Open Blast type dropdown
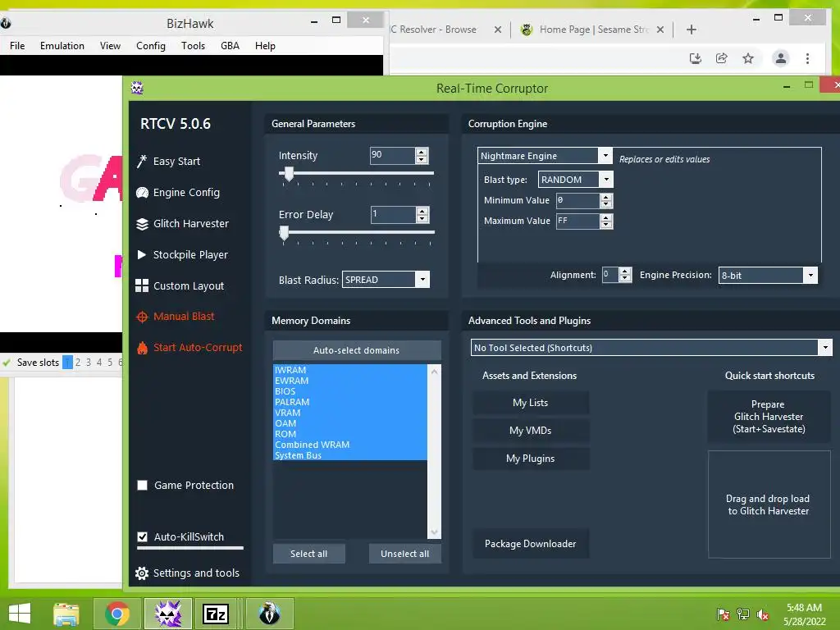The width and height of the screenshot is (840, 630). tap(606, 180)
